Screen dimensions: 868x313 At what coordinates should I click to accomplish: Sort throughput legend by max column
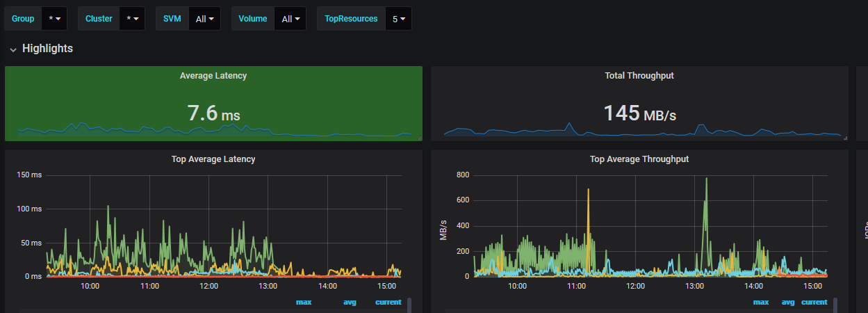(761, 303)
